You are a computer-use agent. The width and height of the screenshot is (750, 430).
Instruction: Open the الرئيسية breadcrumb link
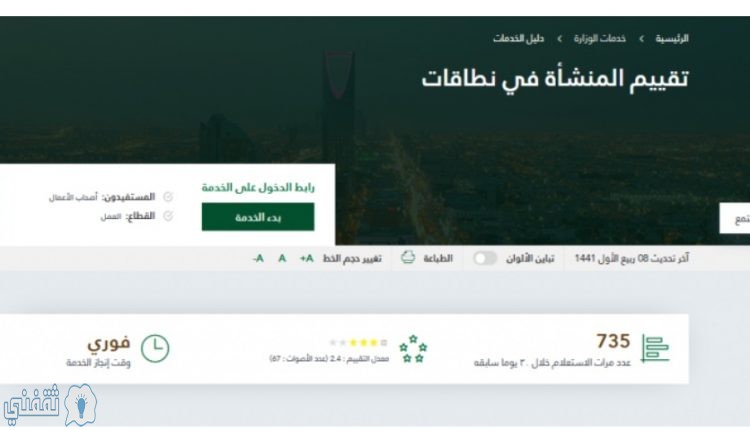point(672,38)
